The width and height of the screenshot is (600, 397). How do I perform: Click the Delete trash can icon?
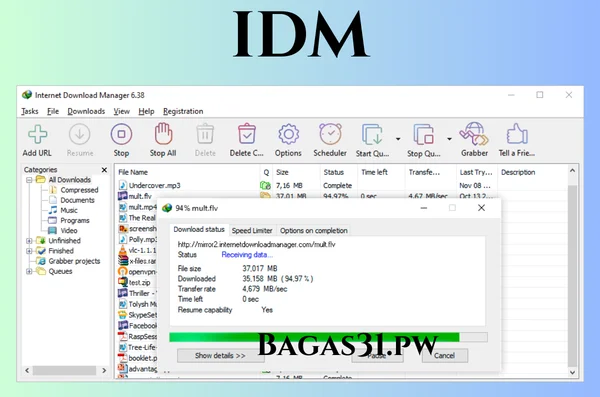pos(205,134)
